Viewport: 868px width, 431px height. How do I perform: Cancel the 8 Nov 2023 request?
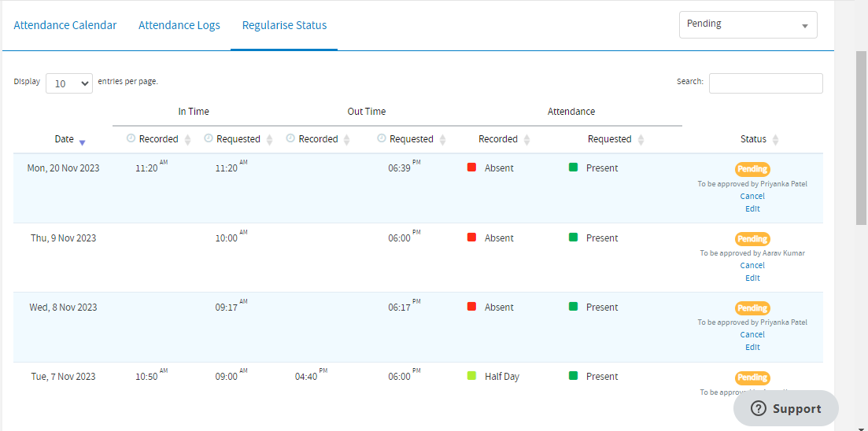point(752,334)
